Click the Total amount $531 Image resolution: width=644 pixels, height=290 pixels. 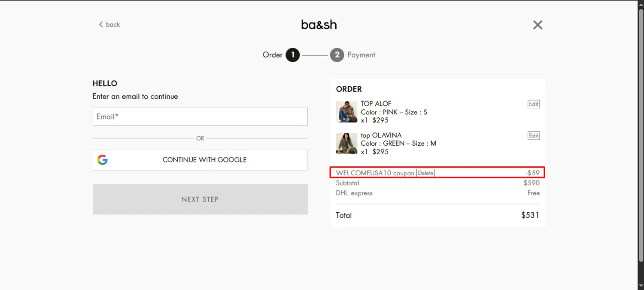(530, 215)
